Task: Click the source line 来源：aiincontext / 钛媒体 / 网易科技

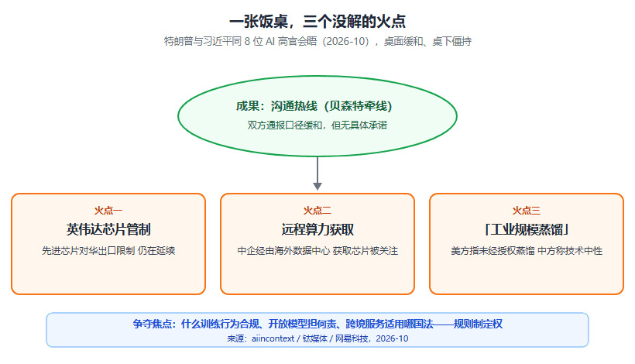Action: click(317, 338)
